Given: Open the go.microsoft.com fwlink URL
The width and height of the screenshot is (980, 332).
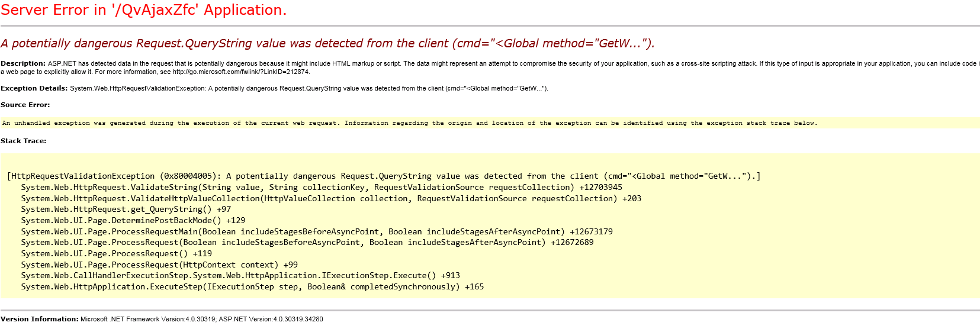Looking at the screenshot, I should tap(241, 72).
